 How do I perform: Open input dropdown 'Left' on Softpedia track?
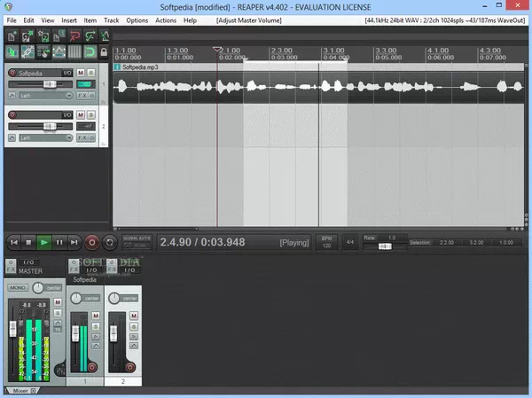click(x=45, y=96)
